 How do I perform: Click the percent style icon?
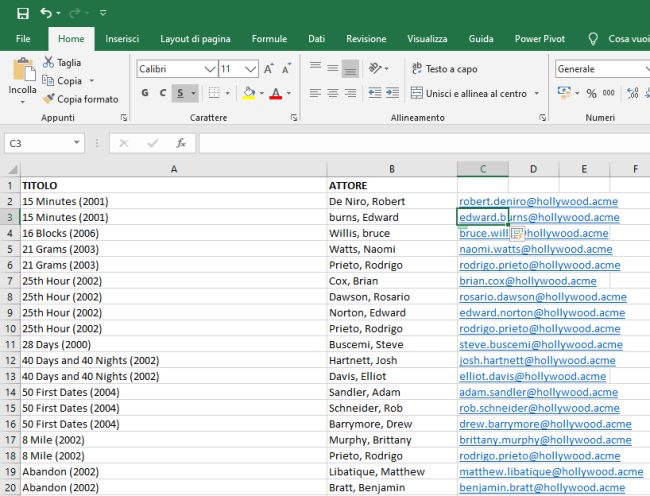click(x=592, y=93)
